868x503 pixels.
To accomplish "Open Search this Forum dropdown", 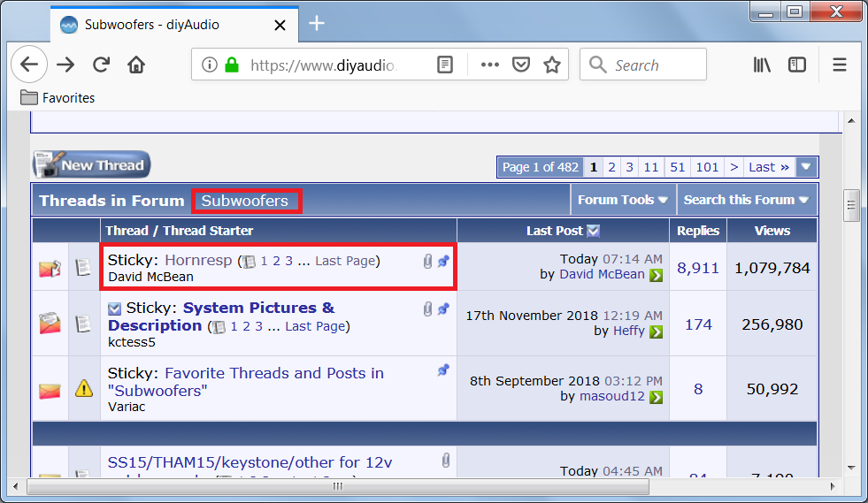I will point(746,200).
